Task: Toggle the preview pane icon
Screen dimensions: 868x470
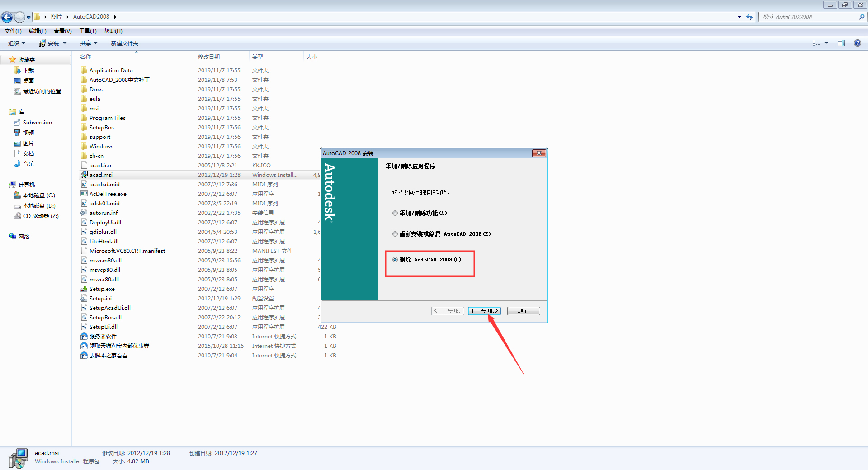Action: [841, 43]
